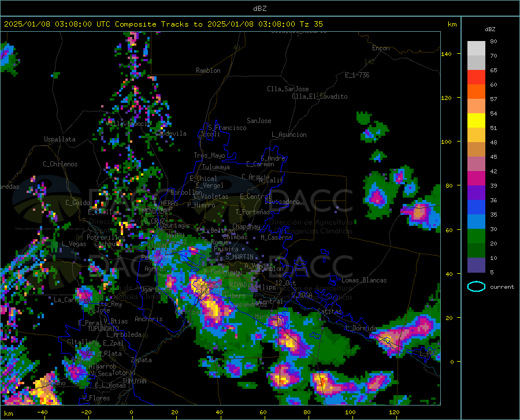Click the Tulumaya map label
Screen dimensions: 520x420
click(x=216, y=167)
